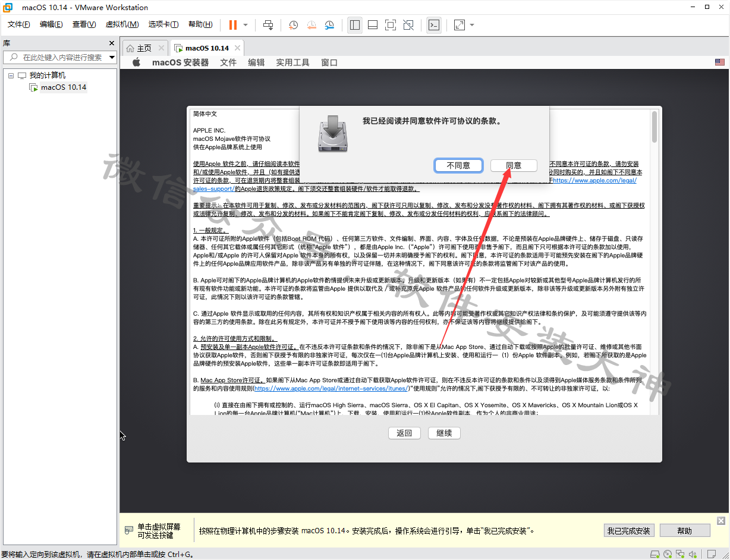Open the console view icon
The image size is (730, 560).
click(x=434, y=25)
